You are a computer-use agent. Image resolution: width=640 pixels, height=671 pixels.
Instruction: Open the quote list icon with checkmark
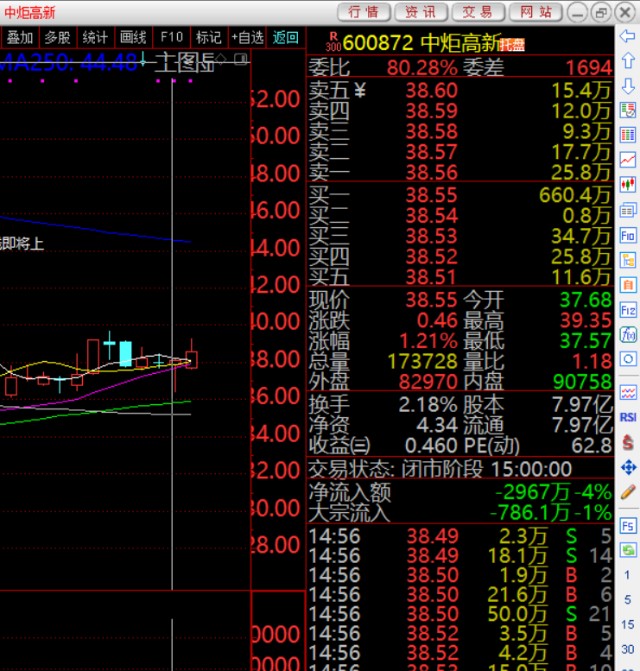click(628, 110)
